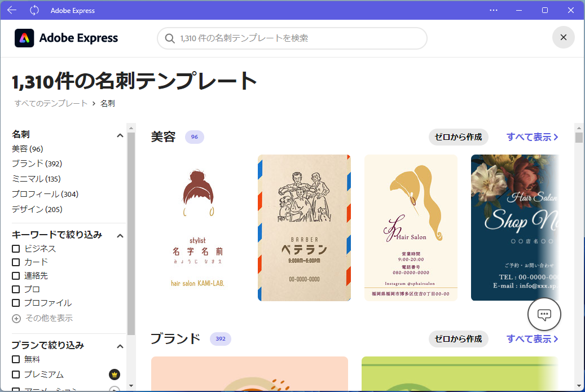Click the 96 count badge next to 美容

pos(195,137)
